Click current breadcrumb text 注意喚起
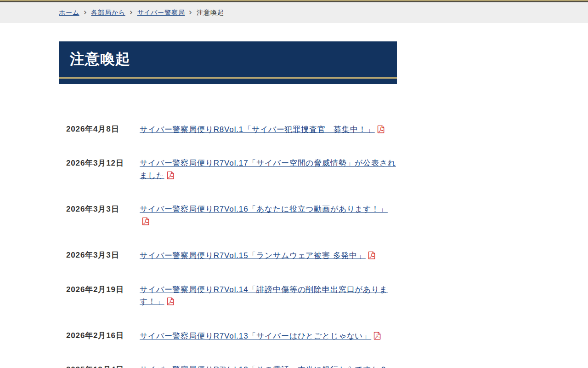This screenshot has width=588, height=368. pos(210,12)
